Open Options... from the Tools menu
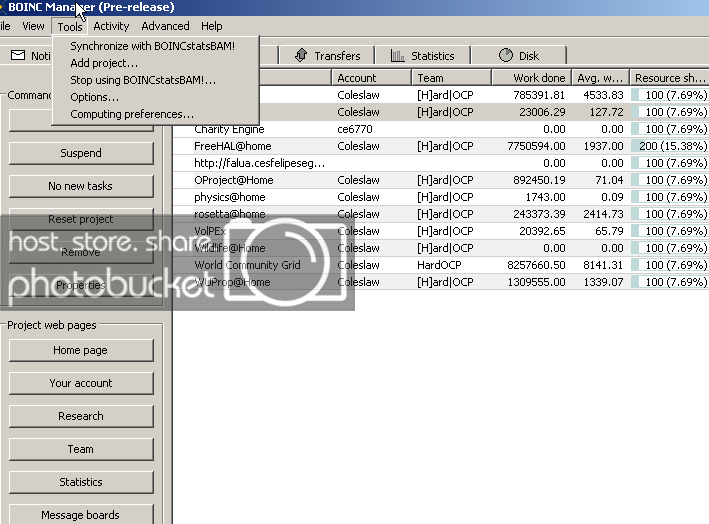 [94, 97]
